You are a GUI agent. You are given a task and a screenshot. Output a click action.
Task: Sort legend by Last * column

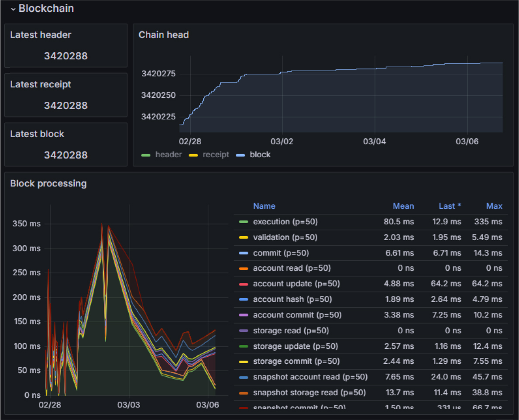(x=450, y=206)
